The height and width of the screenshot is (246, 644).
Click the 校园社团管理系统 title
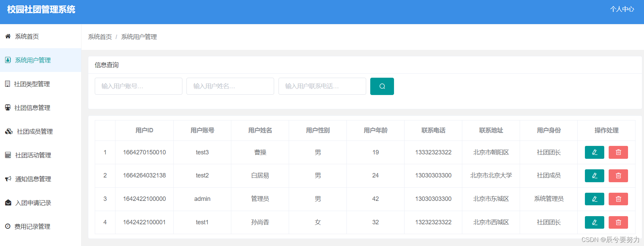tap(41, 10)
